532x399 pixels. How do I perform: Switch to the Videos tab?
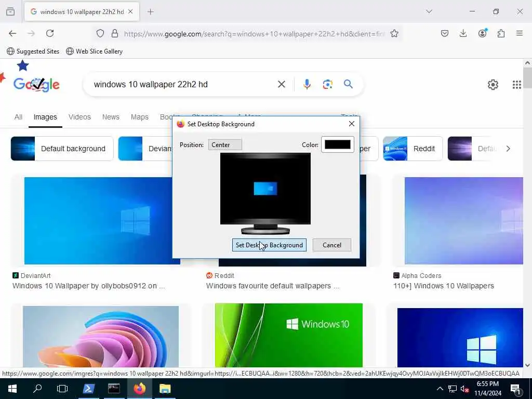[x=79, y=117]
